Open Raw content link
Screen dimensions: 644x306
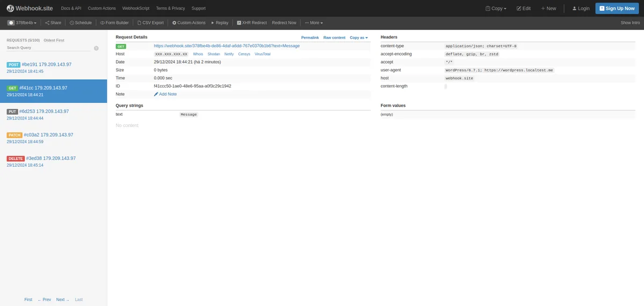334,38
